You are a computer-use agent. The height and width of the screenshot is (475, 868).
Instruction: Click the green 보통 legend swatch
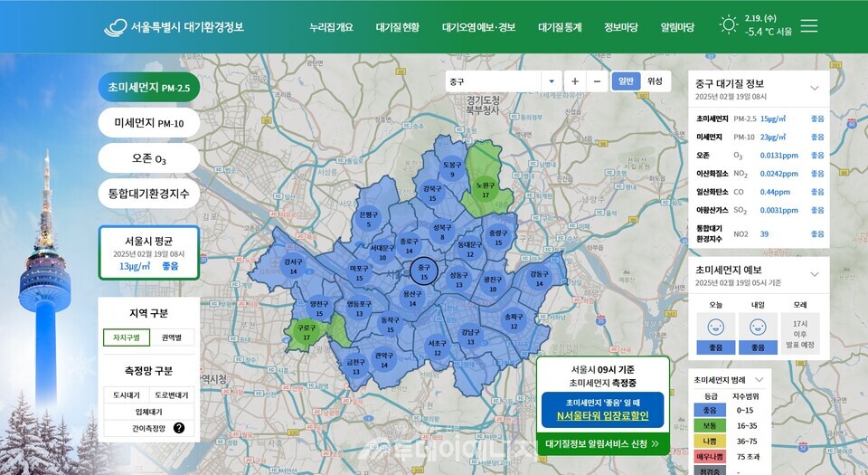click(x=710, y=426)
